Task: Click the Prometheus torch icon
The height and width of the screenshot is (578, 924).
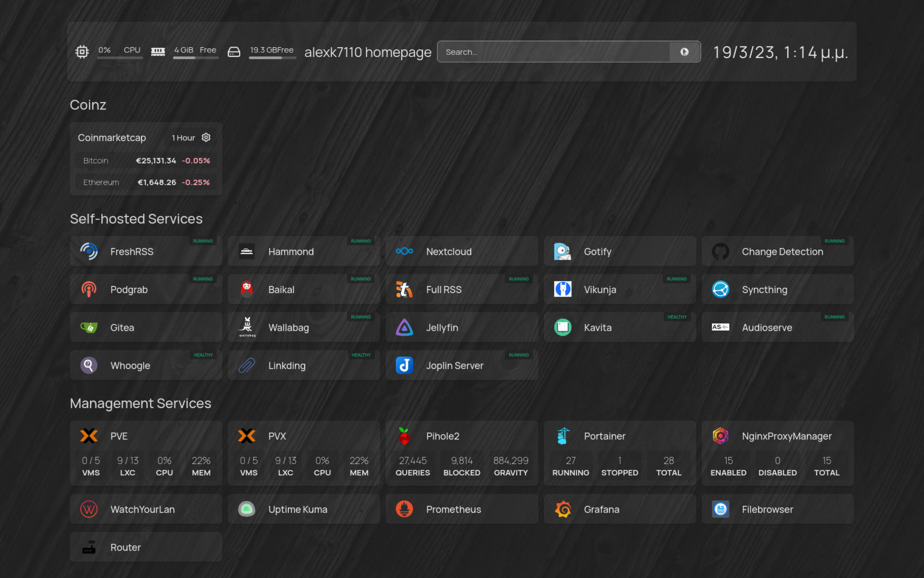Action: point(404,509)
